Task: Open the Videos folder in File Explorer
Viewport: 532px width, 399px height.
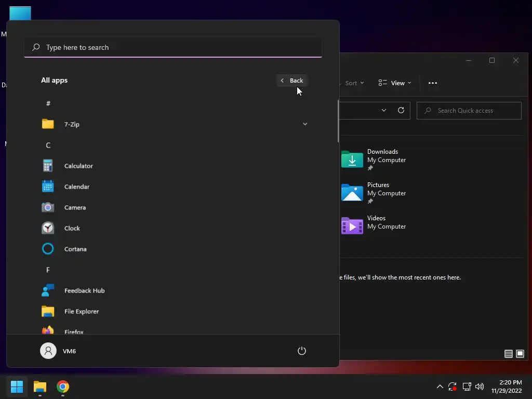Action: click(352, 225)
